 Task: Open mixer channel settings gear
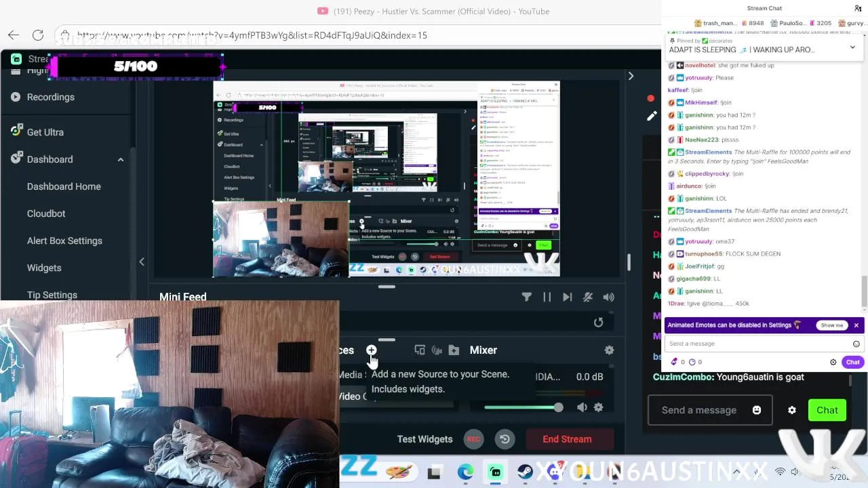tap(598, 407)
